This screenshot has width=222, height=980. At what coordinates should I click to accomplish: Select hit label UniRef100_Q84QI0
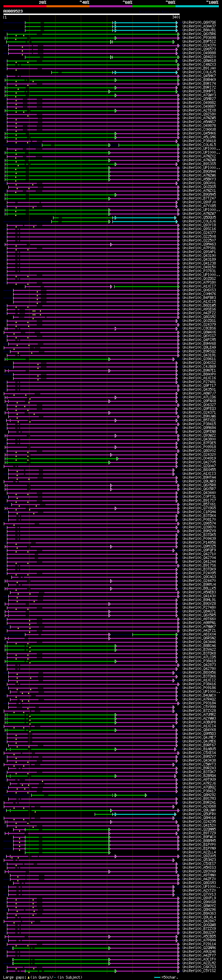[x=199, y=57]
